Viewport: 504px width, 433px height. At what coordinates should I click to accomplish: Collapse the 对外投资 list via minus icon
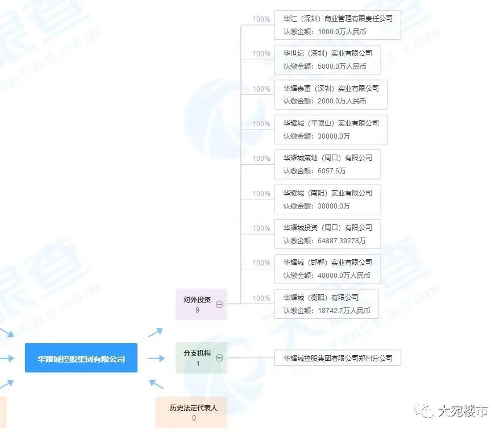tap(220, 304)
